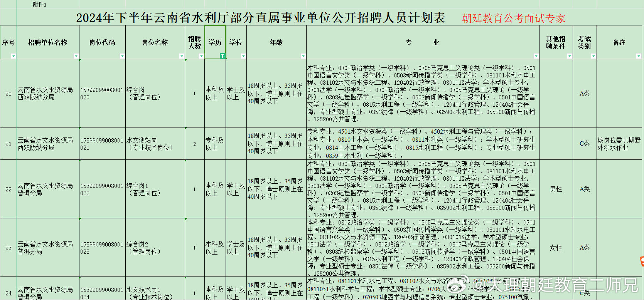Open the 考试类别 filter dropdown

point(593,56)
